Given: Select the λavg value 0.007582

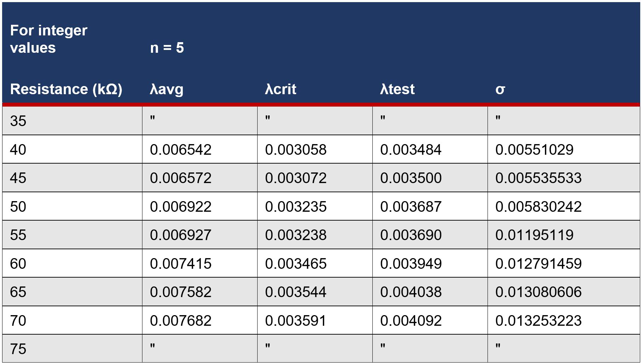Looking at the screenshot, I should [181, 292].
